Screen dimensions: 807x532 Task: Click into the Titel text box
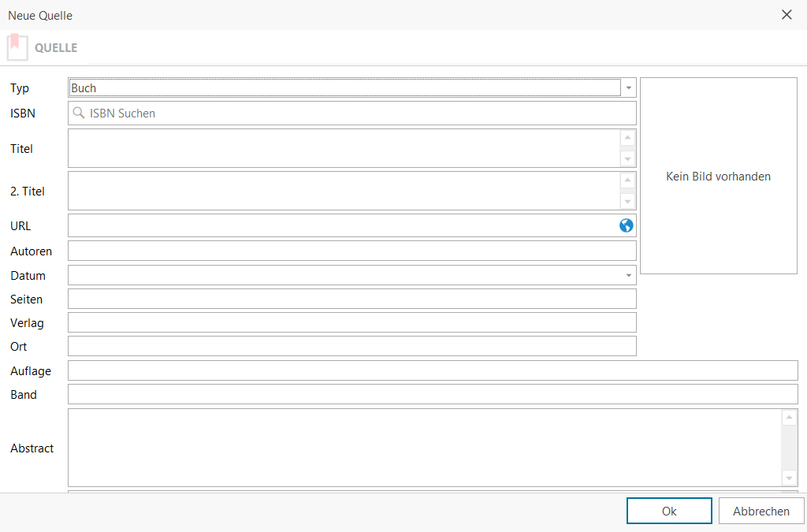[344, 148]
